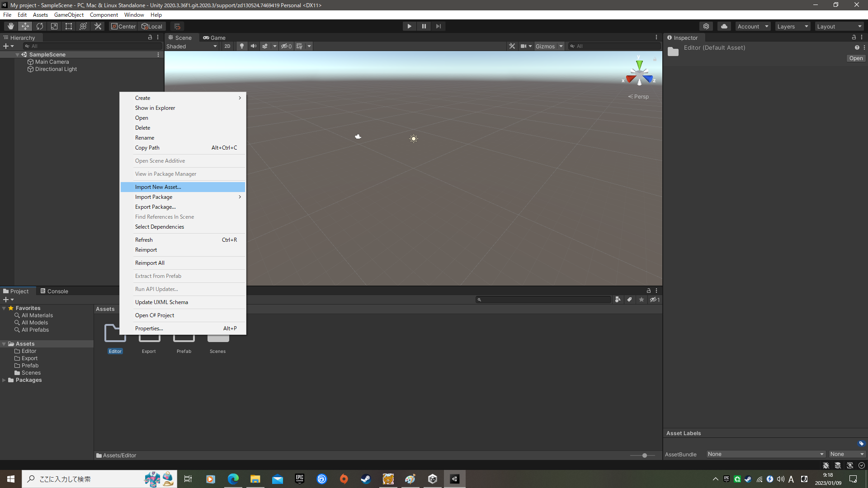The height and width of the screenshot is (488, 868).
Task: Open the AssetBundle name dropdown
Action: pos(766,454)
